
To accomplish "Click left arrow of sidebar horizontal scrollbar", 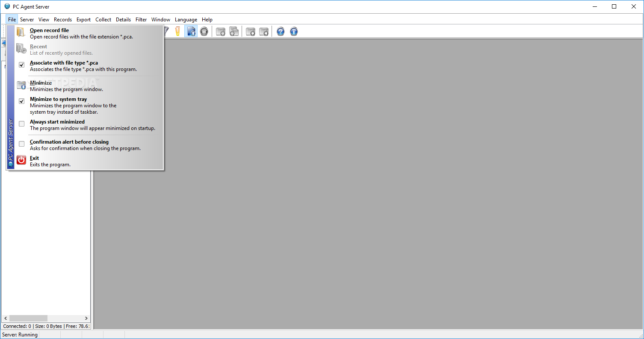I will (5, 318).
